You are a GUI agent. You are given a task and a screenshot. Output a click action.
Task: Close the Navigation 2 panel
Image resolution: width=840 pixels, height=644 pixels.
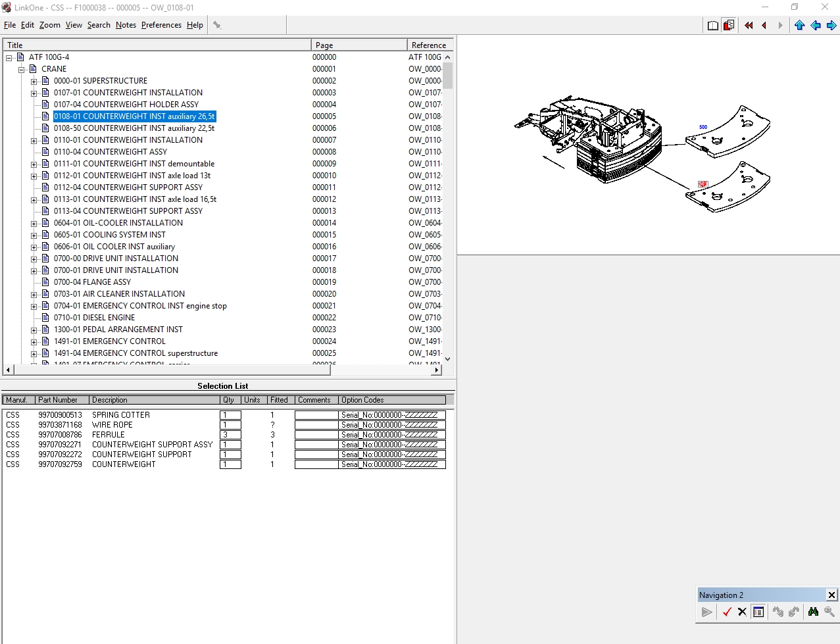coord(831,595)
